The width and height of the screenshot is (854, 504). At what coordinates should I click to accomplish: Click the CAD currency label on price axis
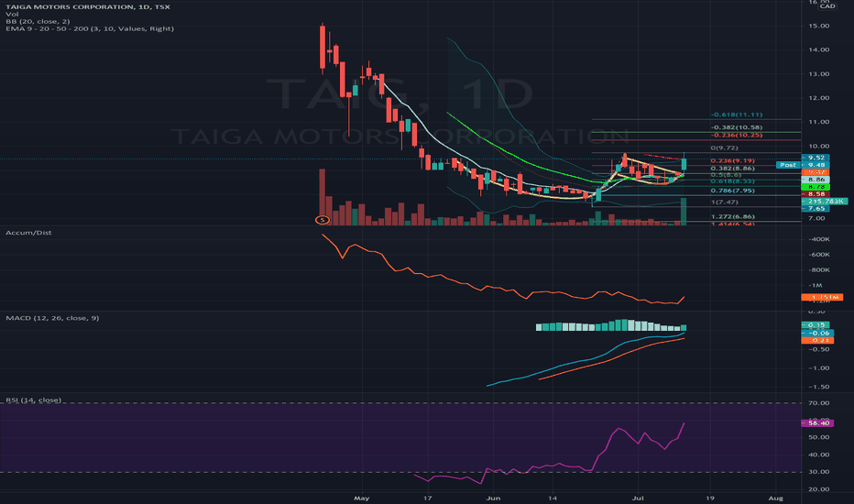[x=827, y=6]
